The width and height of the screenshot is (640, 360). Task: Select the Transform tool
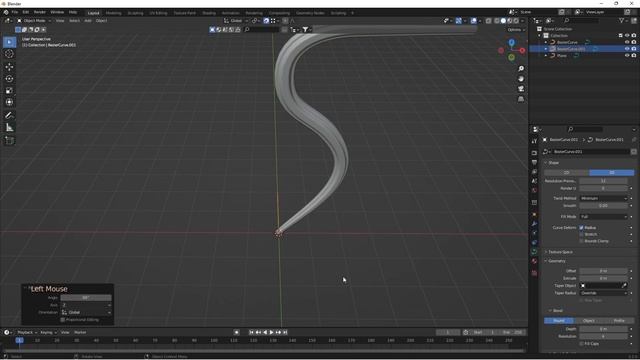click(x=9, y=102)
